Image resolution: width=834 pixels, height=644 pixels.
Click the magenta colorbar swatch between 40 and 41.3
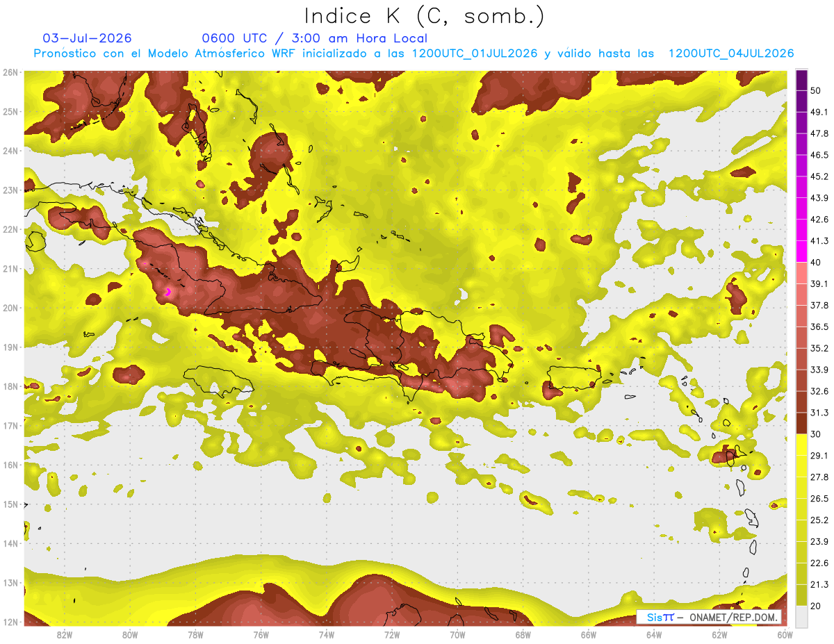point(801,251)
